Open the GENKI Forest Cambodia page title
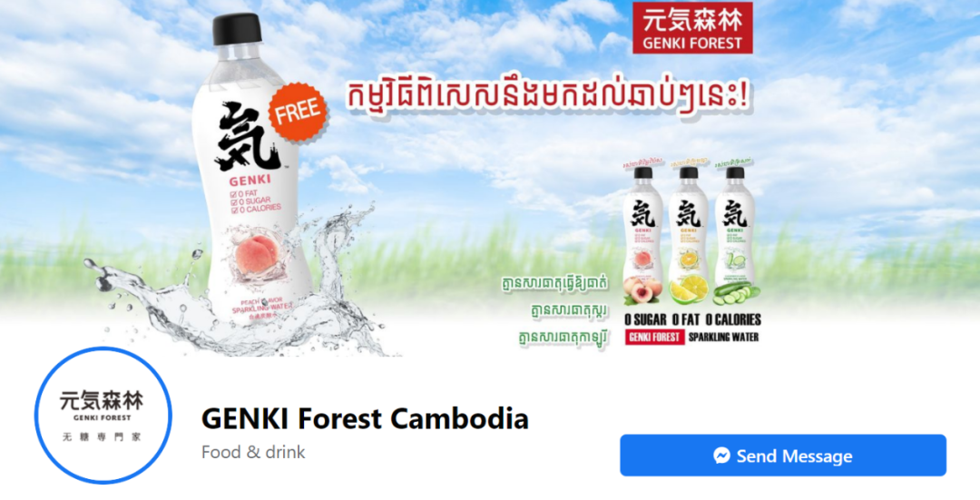The width and height of the screenshot is (980, 500). pyautogui.click(x=365, y=418)
